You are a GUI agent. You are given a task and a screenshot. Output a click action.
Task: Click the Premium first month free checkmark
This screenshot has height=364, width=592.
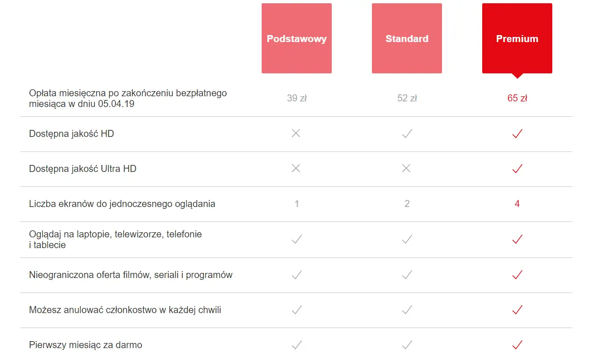pos(517,345)
